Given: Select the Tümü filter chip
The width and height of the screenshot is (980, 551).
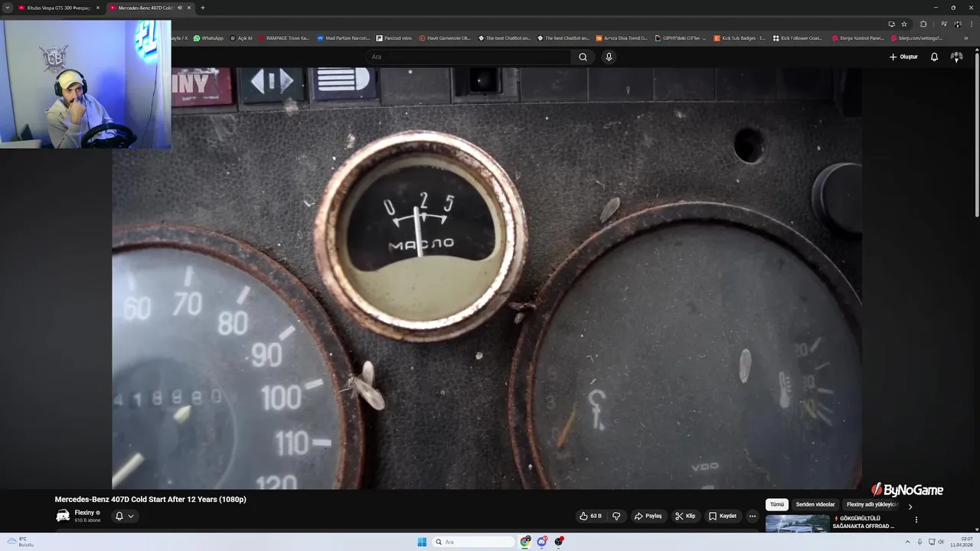Looking at the screenshot, I should (777, 504).
